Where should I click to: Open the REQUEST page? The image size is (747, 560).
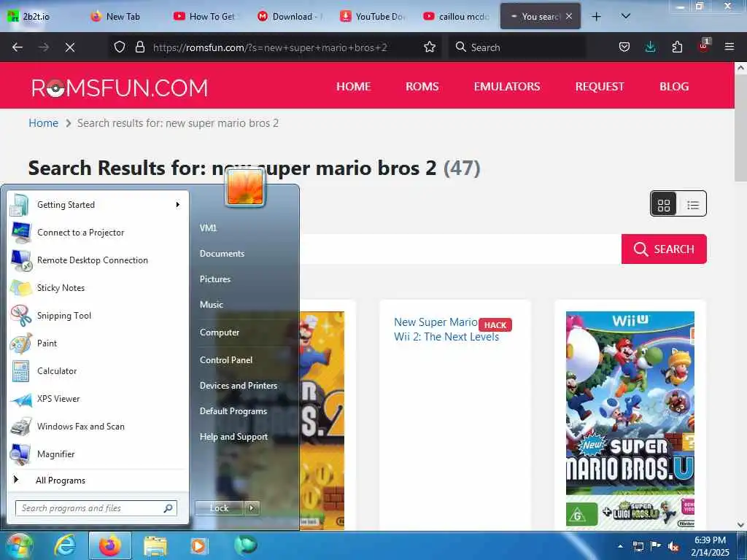pyautogui.click(x=600, y=86)
